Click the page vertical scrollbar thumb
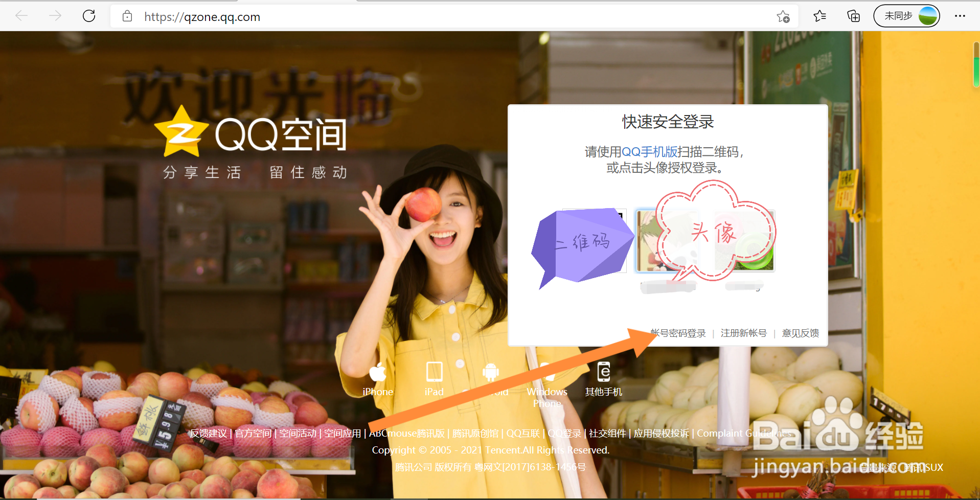The height and width of the screenshot is (500, 980). [976, 64]
